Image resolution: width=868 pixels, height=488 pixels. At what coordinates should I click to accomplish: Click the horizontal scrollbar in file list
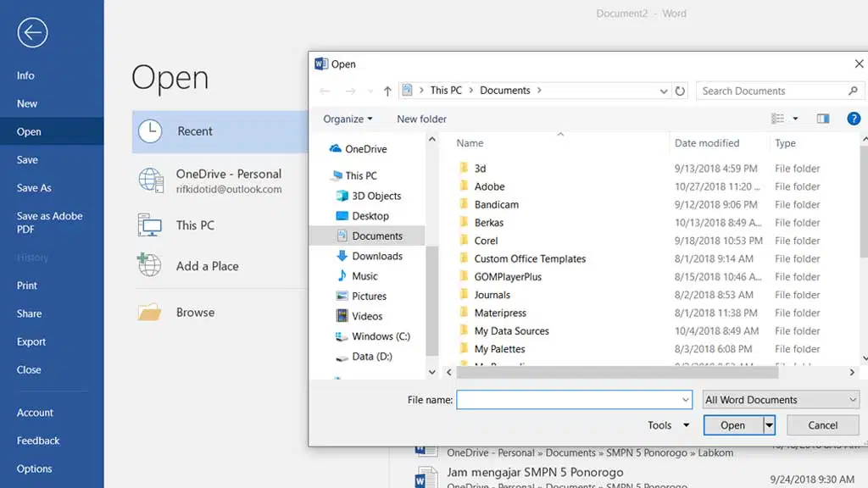coord(617,373)
